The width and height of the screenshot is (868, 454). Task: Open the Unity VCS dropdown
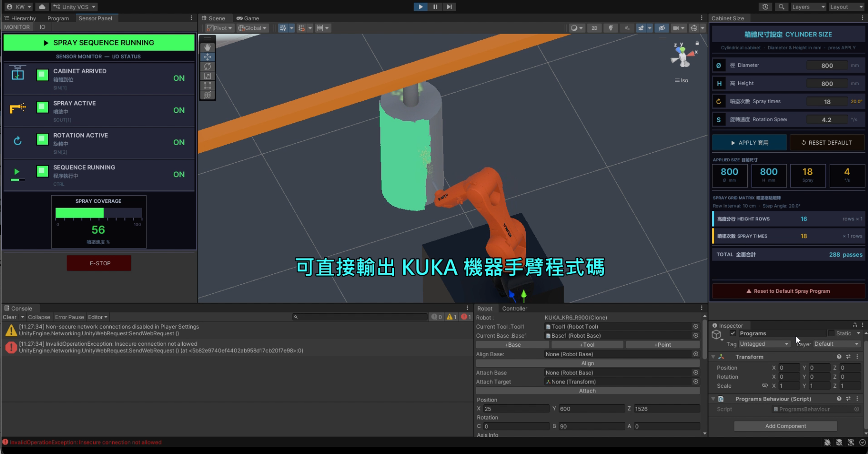tap(74, 7)
